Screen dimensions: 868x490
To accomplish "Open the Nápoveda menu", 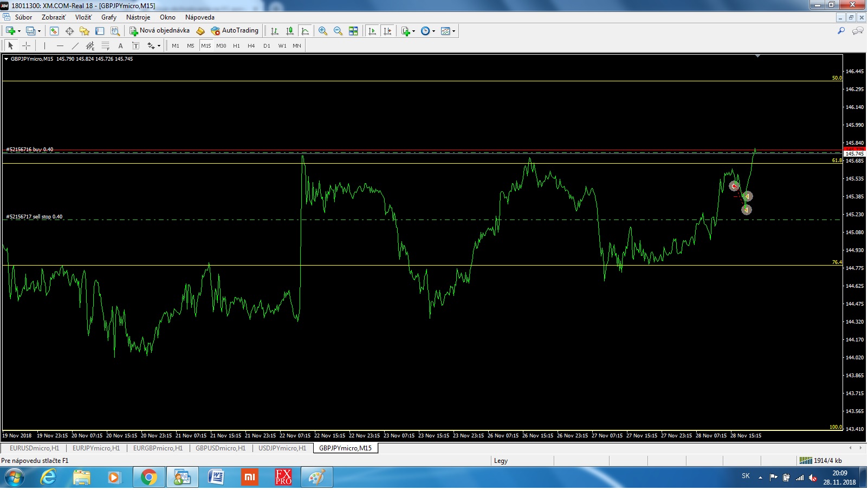I will click(200, 17).
